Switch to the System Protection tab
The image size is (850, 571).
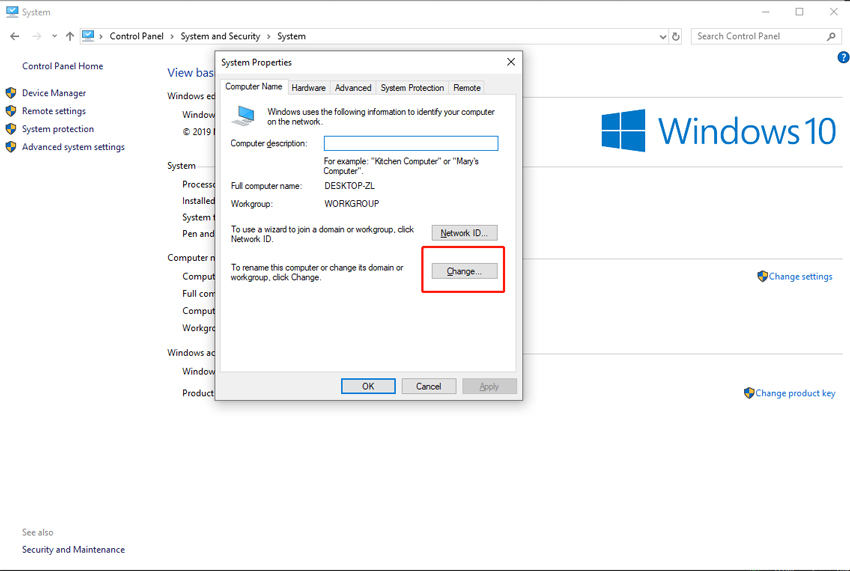412,87
